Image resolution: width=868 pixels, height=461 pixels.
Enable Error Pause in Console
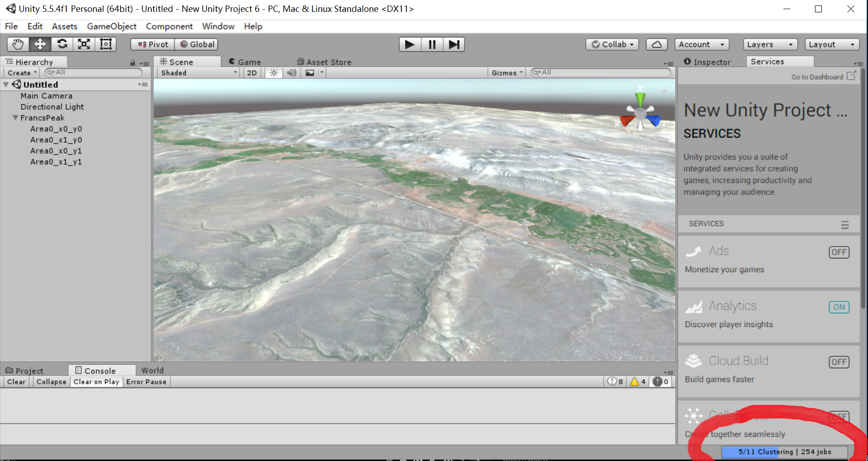point(146,381)
